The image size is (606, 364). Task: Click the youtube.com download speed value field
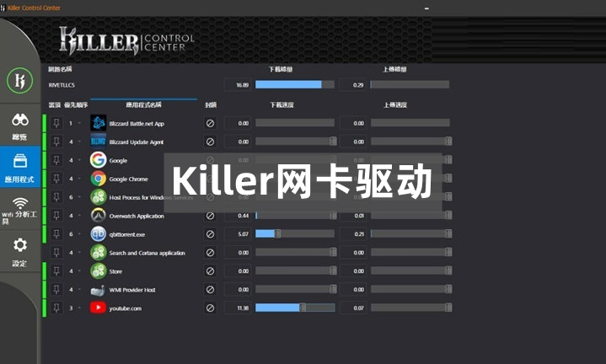[238, 308]
